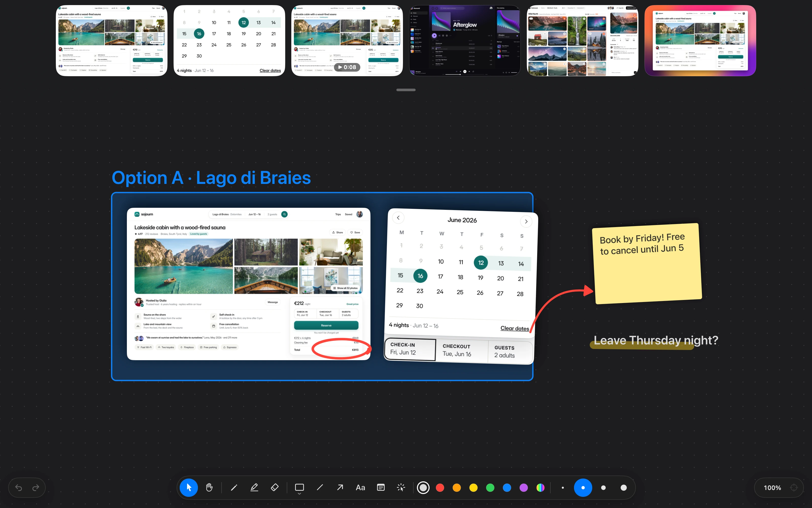The image size is (812, 508).
Task: Select the straight line tool
Action: pos(320,487)
